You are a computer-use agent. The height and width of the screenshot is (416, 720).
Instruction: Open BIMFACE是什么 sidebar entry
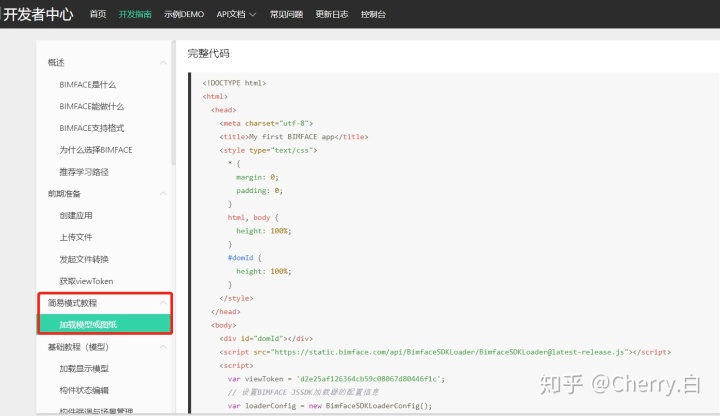tap(88, 84)
